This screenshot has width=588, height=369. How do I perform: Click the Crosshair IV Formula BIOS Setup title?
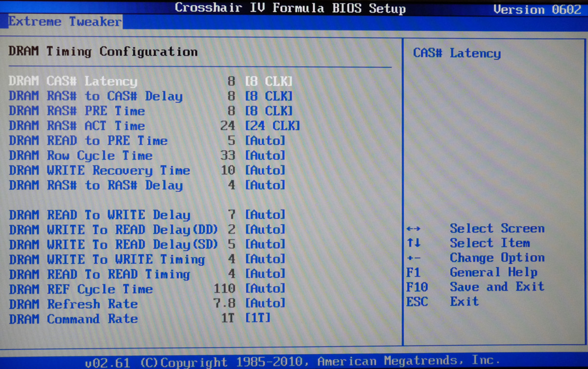pos(290,8)
